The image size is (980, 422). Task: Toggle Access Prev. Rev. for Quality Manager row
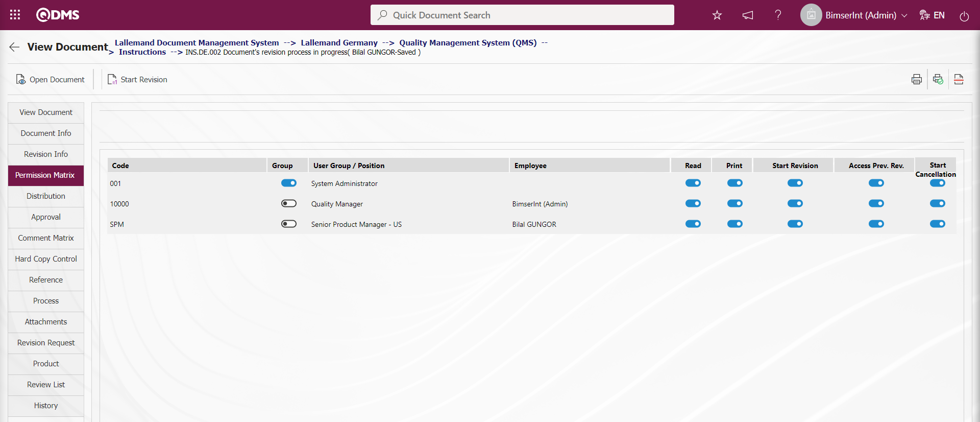click(876, 203)
